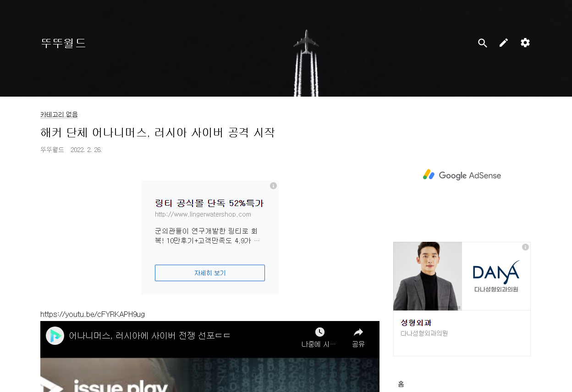The image size is (572, 392).
Task: Open the blog settings gear icon
Action: [525, 43]
